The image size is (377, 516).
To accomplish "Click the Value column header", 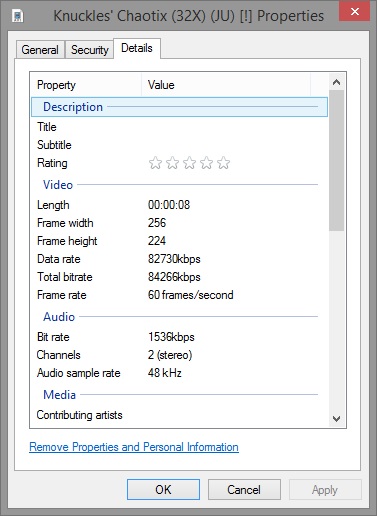I will tap(226, 85).
